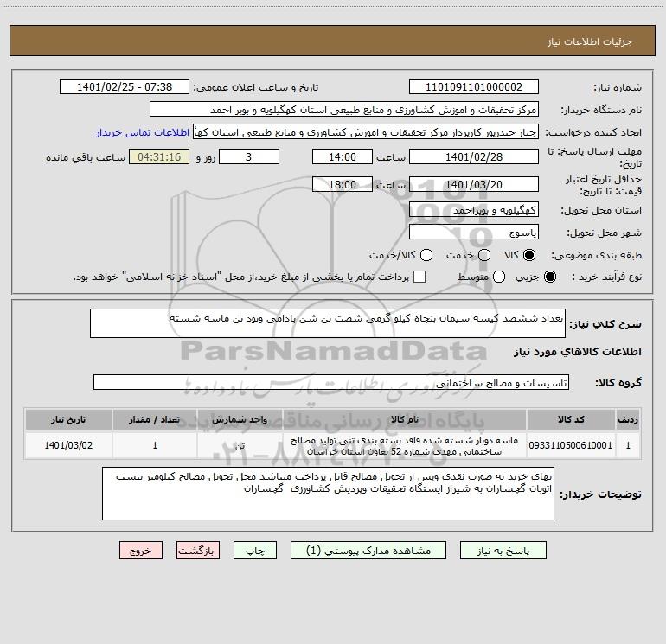Click the تعداد / مقدار column header
This screenshot has height=644, width=666.
[155, 419]
